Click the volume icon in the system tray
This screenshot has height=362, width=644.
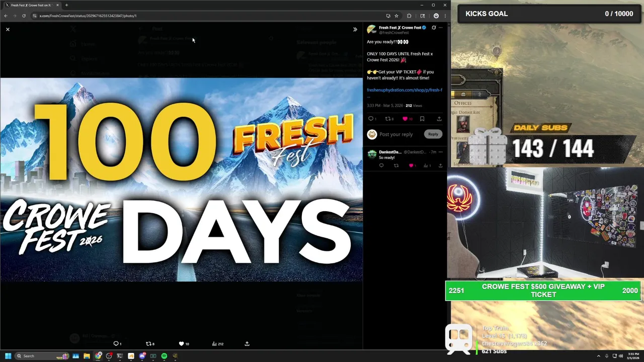click(621, 356)
